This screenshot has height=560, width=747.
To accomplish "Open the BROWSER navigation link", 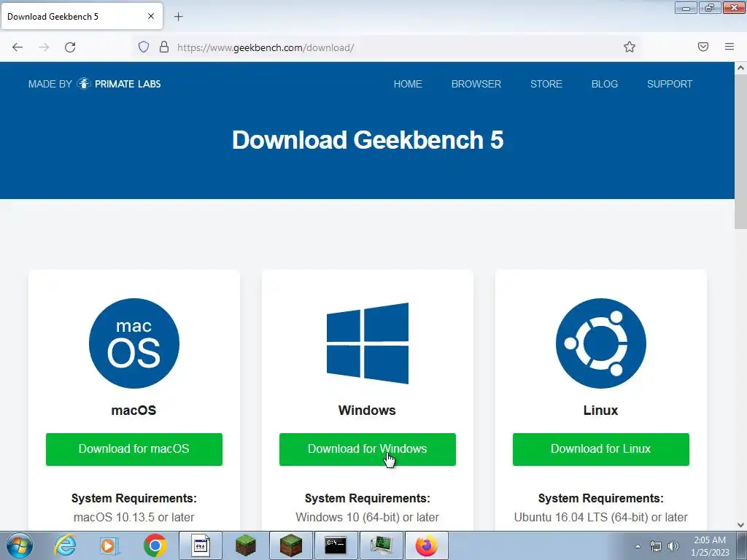I will 476,84.
